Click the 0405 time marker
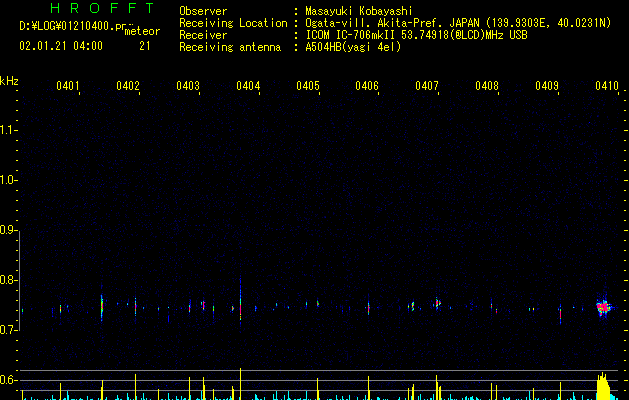Viewport: 629px width, 400px height. point(308,86)
